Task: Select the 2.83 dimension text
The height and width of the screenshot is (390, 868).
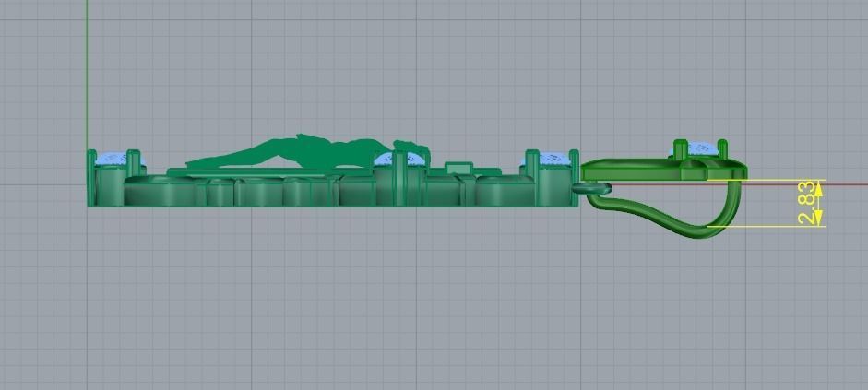Action: click(x=807, y=203)
